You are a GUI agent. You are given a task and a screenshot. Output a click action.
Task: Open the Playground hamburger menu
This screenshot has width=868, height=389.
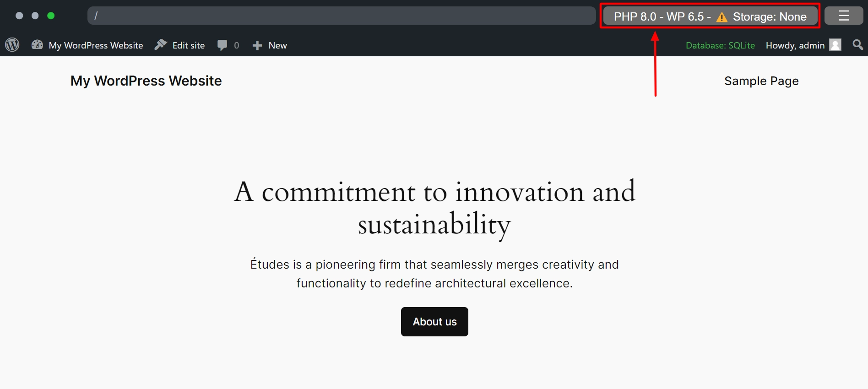(844, 16)
